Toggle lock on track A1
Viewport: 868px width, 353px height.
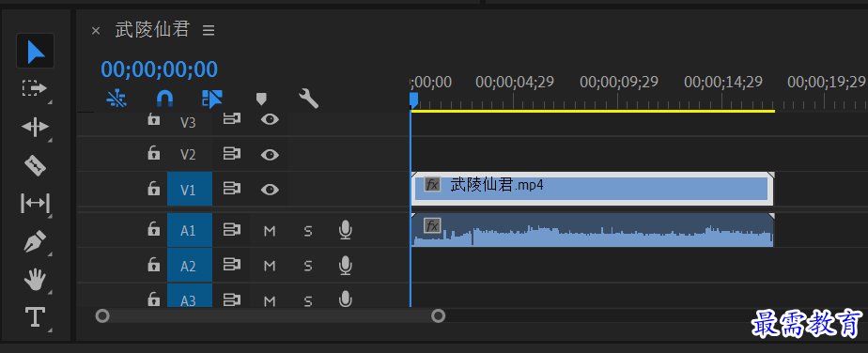point(153,230)
